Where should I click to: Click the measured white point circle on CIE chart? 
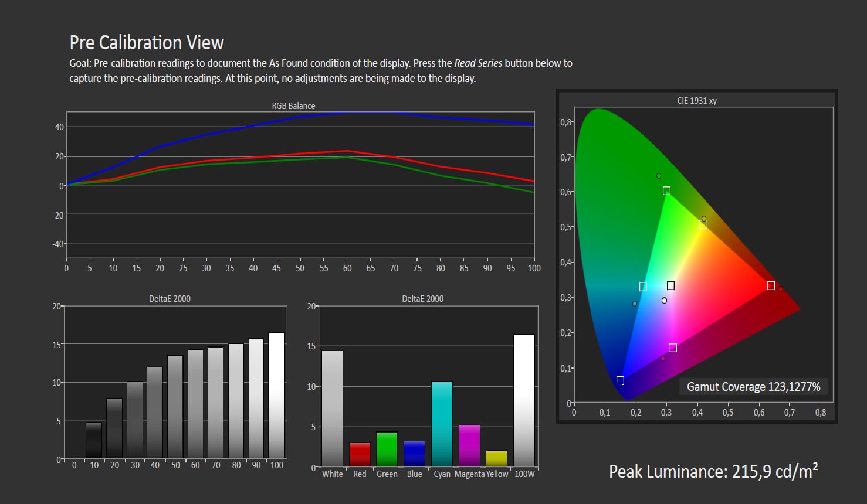(664, 301)
